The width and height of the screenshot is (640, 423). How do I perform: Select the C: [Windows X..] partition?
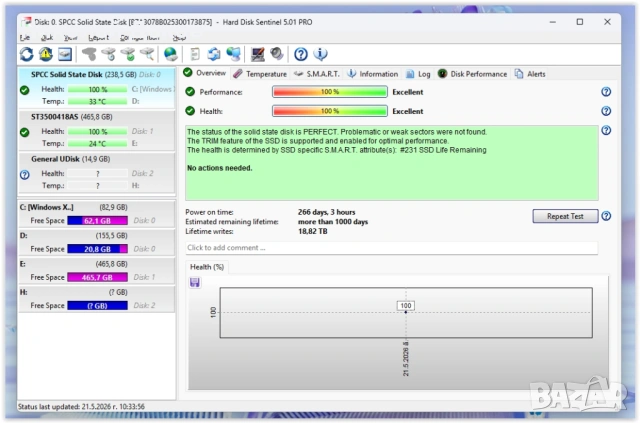pos(97,214)
